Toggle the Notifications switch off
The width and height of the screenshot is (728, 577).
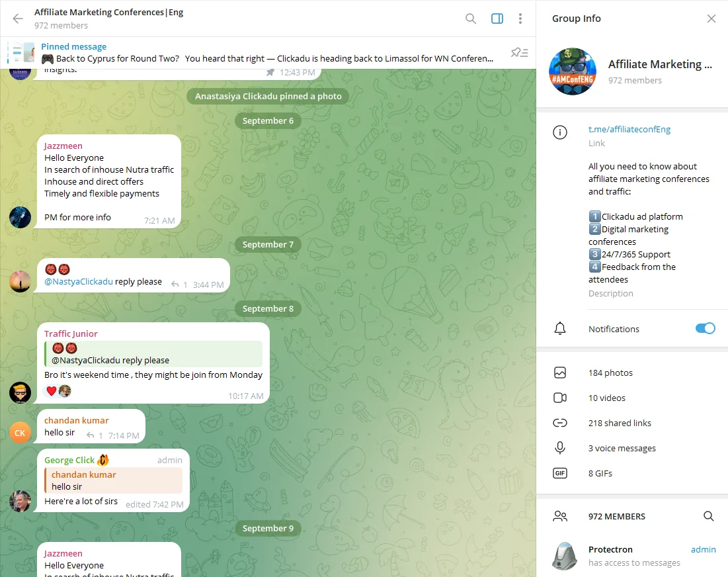[706, 328]
